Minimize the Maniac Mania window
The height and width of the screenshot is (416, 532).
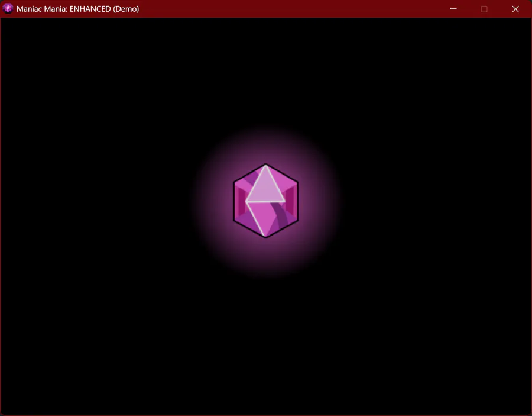coord(453,9)
